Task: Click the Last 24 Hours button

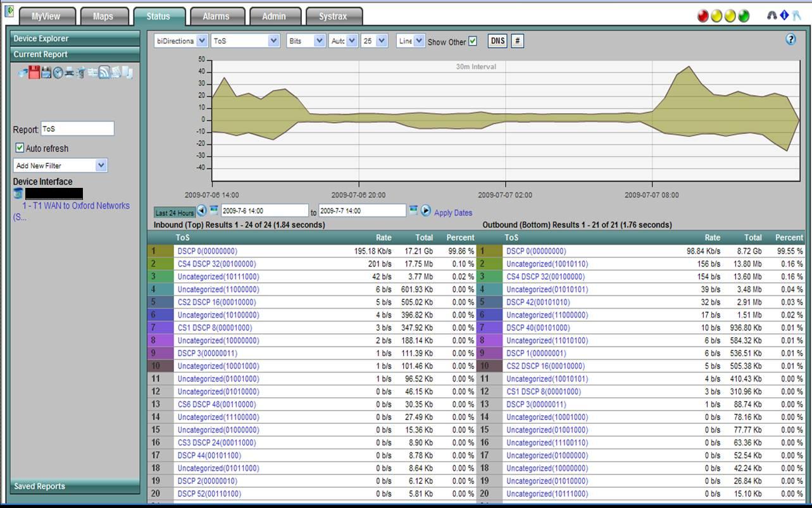Action: click(174, 213)
